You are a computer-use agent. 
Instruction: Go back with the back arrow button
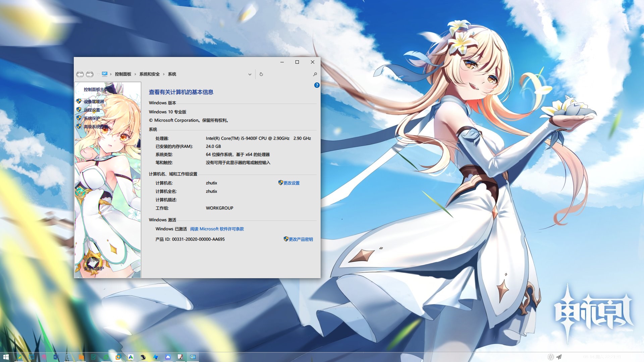[x=80, y=74]
